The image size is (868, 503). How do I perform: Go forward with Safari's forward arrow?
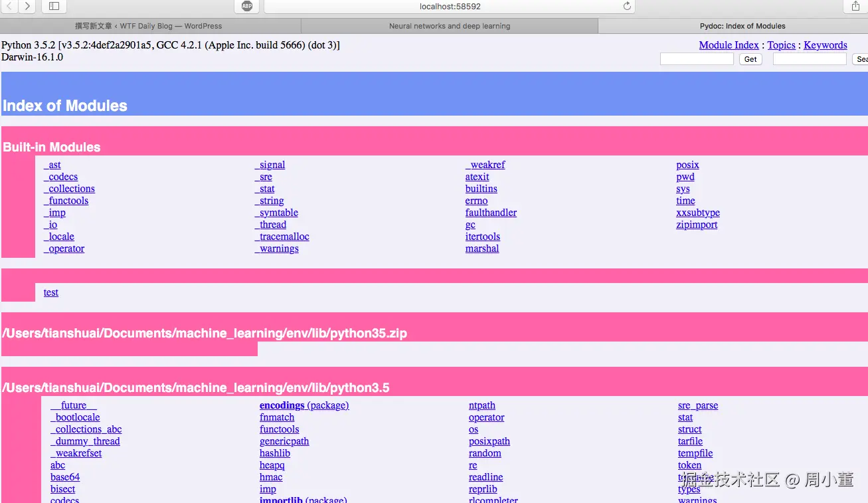pyautogui.click(x=27, y=6)
